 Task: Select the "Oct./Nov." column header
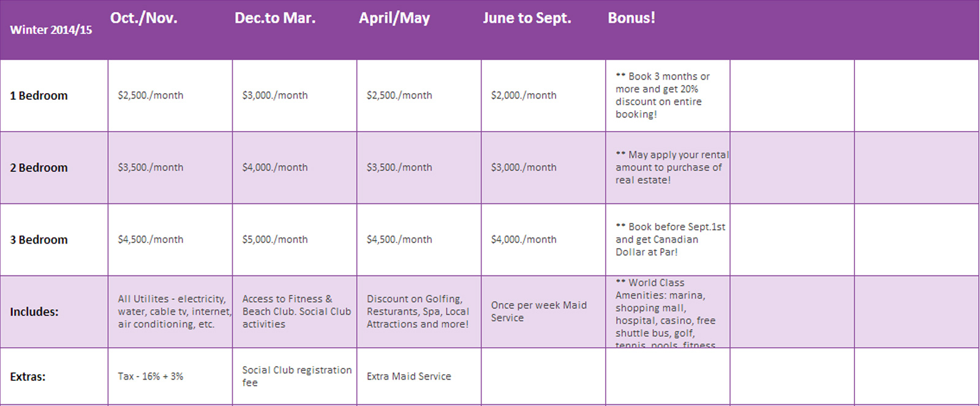[144, 18]
